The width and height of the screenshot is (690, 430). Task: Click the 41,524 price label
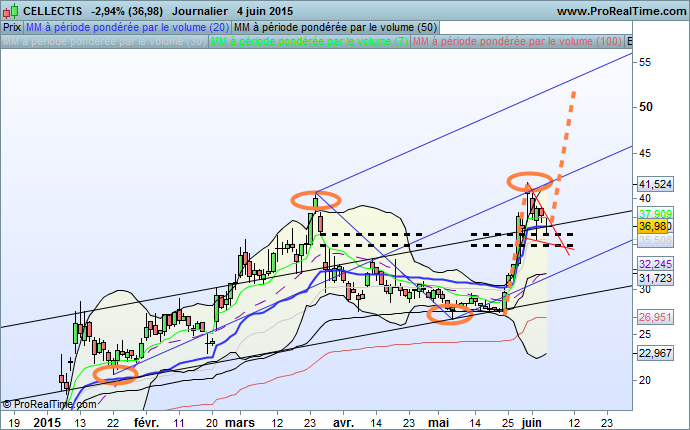coord(655,184)
